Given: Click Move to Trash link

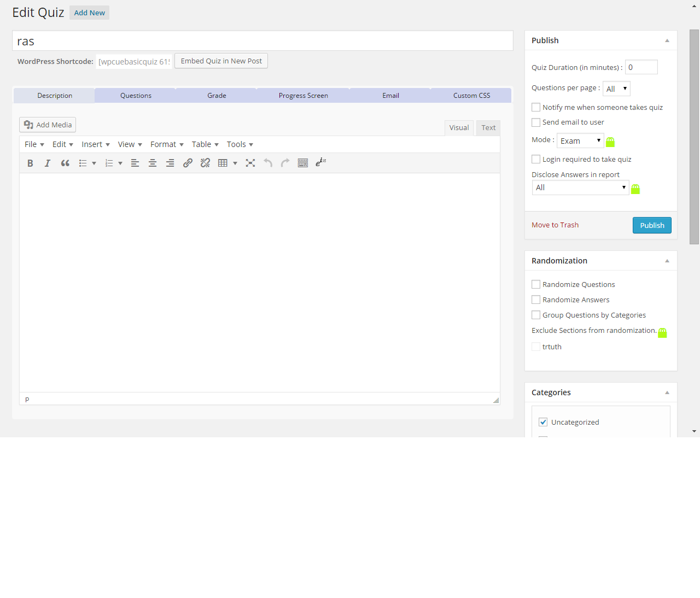Looking at the screenshot, I should click(555, 225).
